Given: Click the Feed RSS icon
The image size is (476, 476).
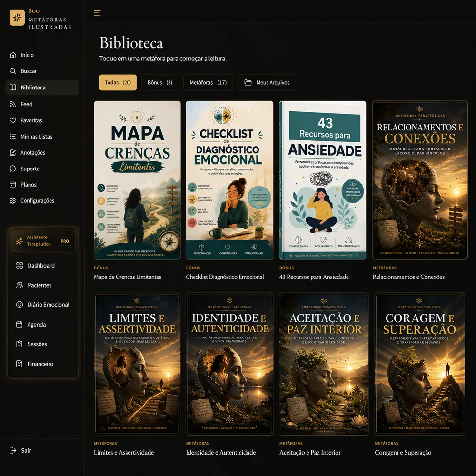Looking at the screenshot, I should [x=13, y=104].
